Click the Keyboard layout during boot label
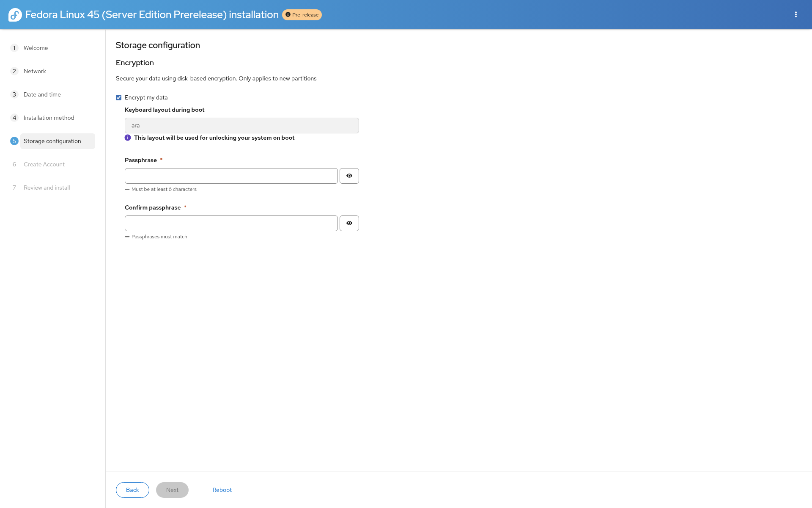The height and width of the screenshot is (508, 812). [165, 110]
